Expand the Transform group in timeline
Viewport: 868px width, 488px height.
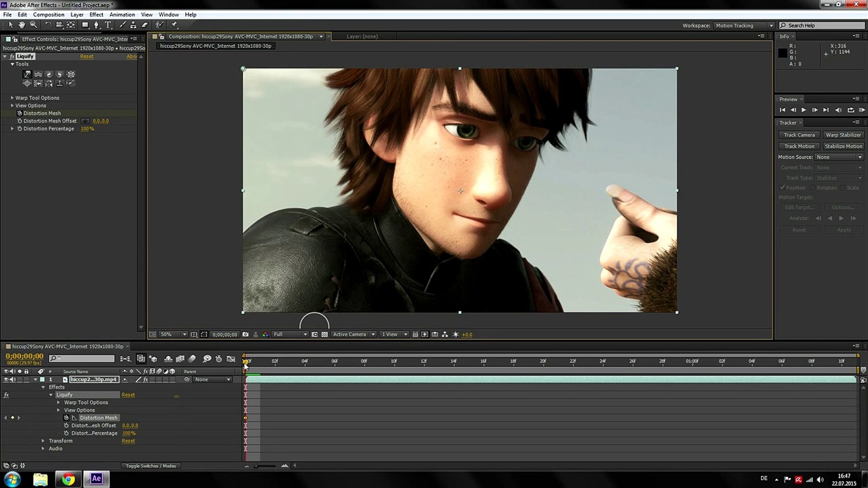click(43, 441)
